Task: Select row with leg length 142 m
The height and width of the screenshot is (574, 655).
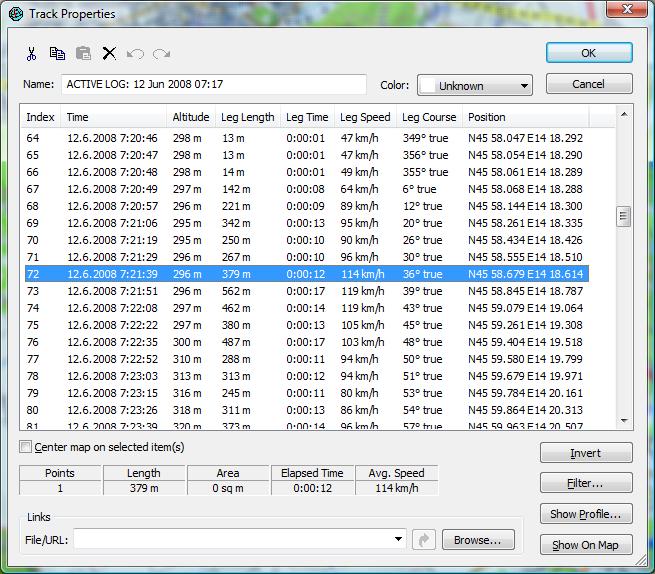Action: point(307,189)
